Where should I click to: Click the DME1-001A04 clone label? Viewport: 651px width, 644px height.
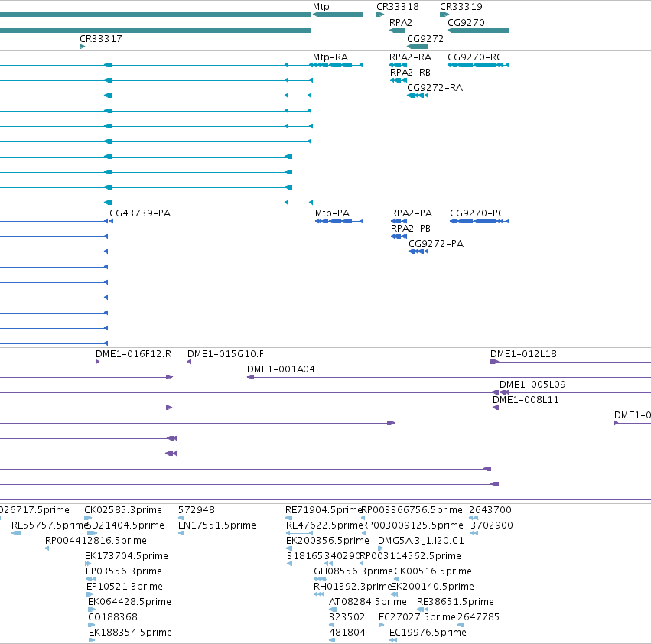281,369
